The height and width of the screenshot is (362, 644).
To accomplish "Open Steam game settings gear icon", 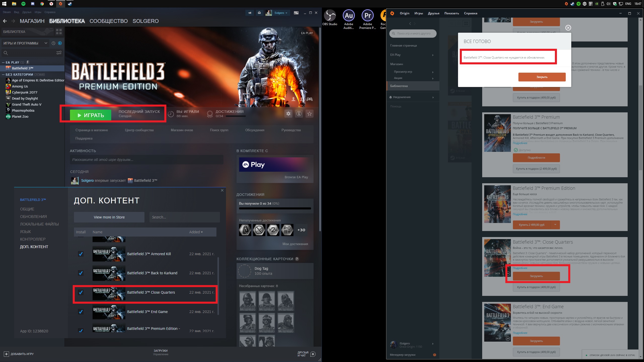I will tap(288, 114).
